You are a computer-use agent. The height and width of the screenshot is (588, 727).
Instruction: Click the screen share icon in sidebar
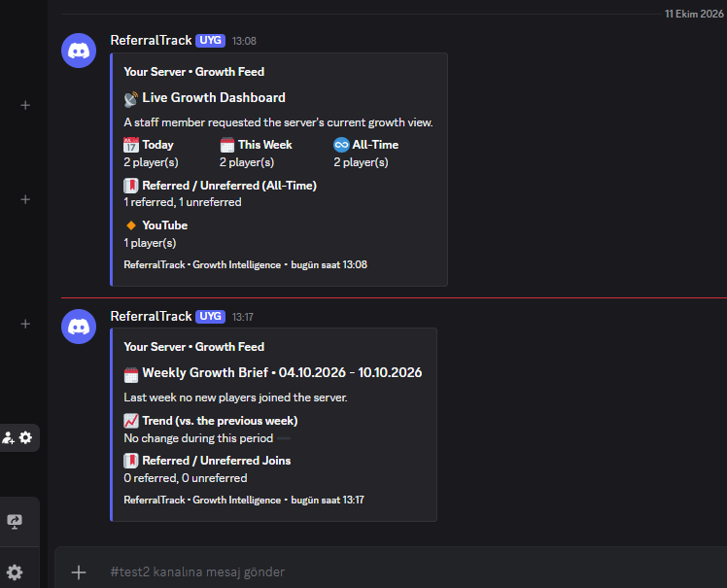click(15, 522)
